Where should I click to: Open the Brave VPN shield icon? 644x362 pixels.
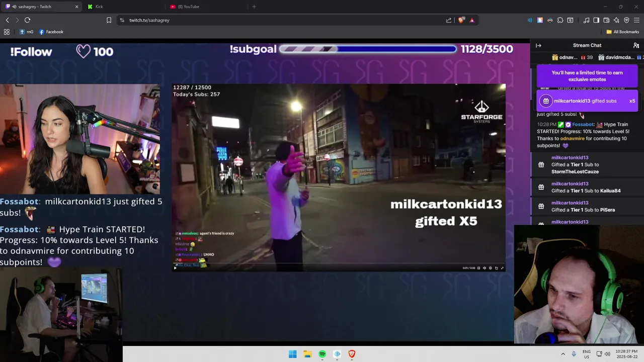626,20
